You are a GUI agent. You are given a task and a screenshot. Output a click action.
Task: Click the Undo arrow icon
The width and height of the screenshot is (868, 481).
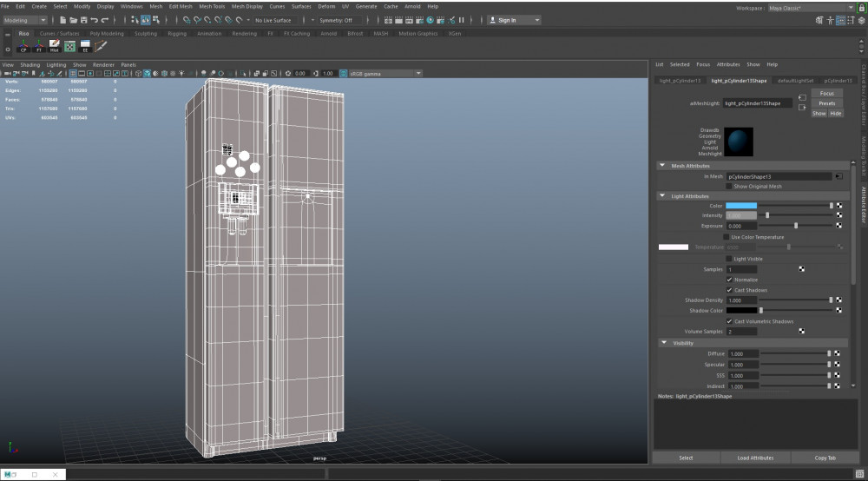(x=95, y=20)
